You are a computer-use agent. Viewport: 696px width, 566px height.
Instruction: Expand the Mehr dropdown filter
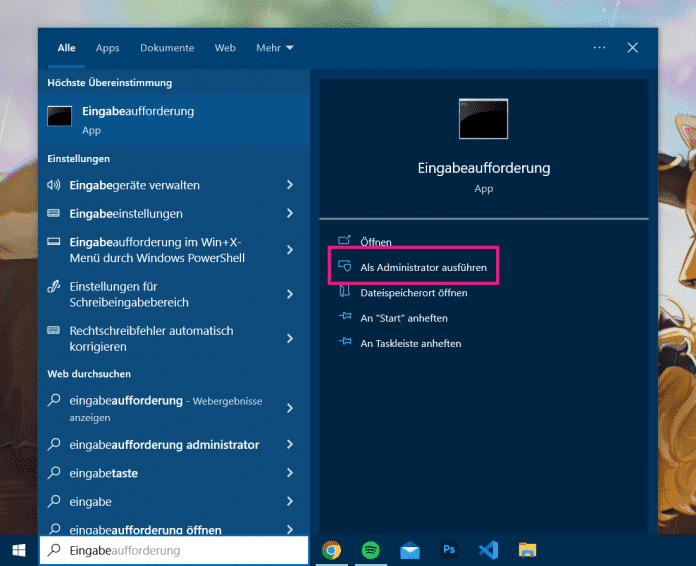(274, 48)
